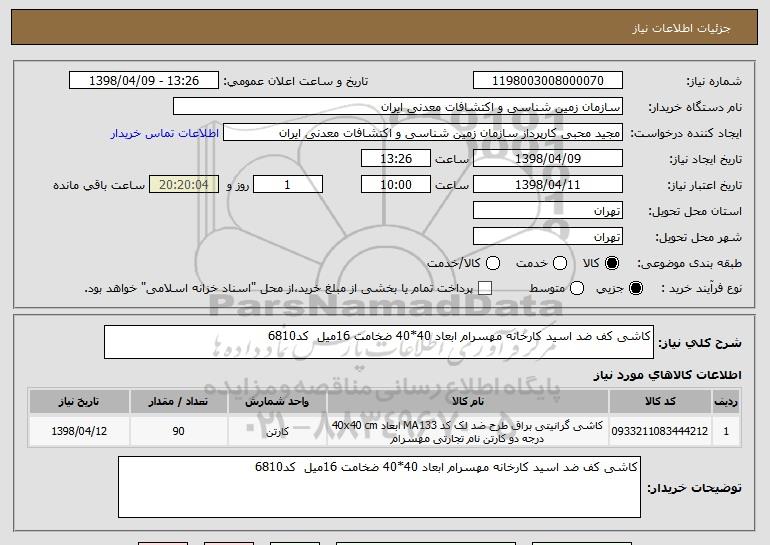Image resolution: width=770 pixels, height=545 pixels.
Task: Click the request creator name field
Action: click(423, 133)
